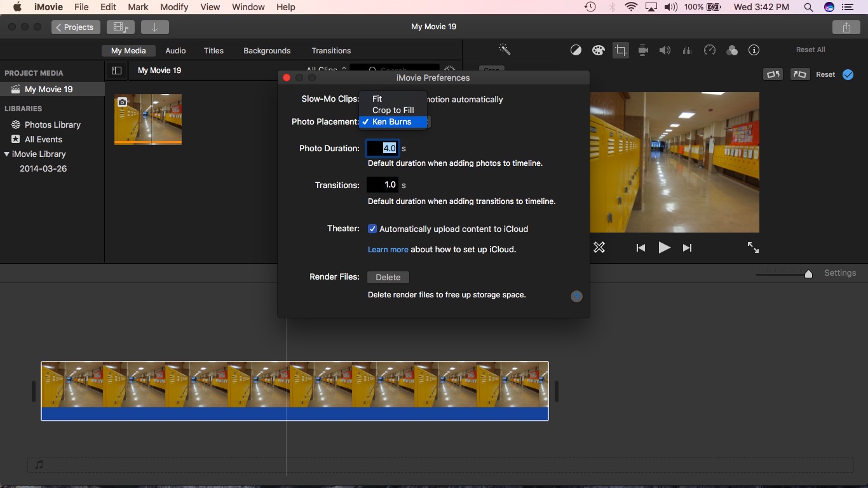Click the timeline zoom slider
The height and width of the screenshot is (488, 868).
808,274
